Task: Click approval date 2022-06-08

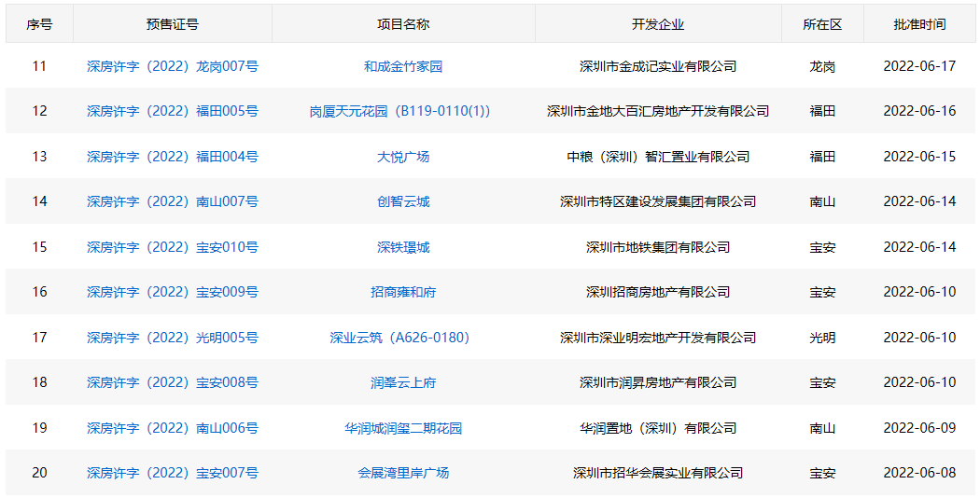Action: click(x=919, y=474)
